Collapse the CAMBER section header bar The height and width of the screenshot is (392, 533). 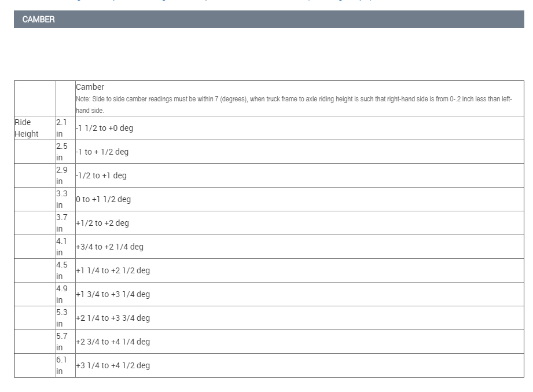(x=269, y=19)
